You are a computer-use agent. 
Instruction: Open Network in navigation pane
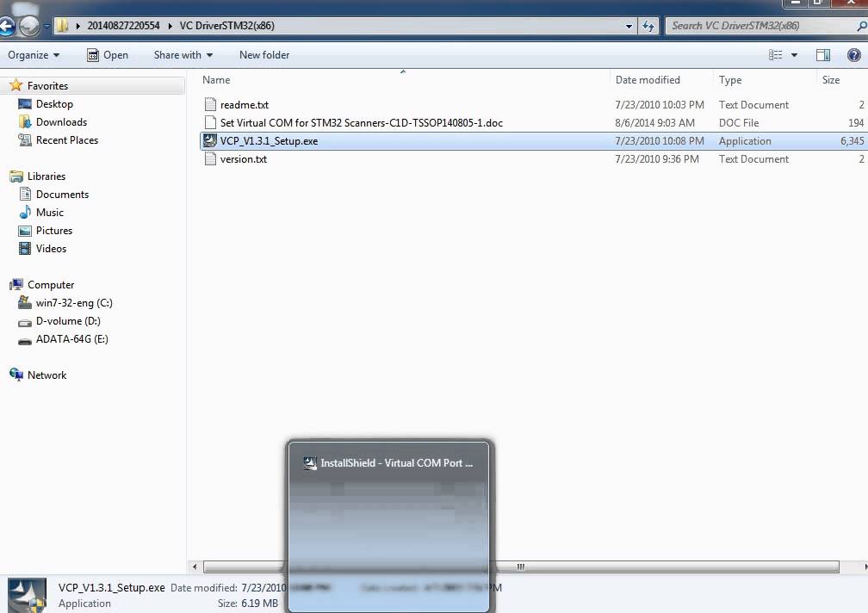coord(47,375)
